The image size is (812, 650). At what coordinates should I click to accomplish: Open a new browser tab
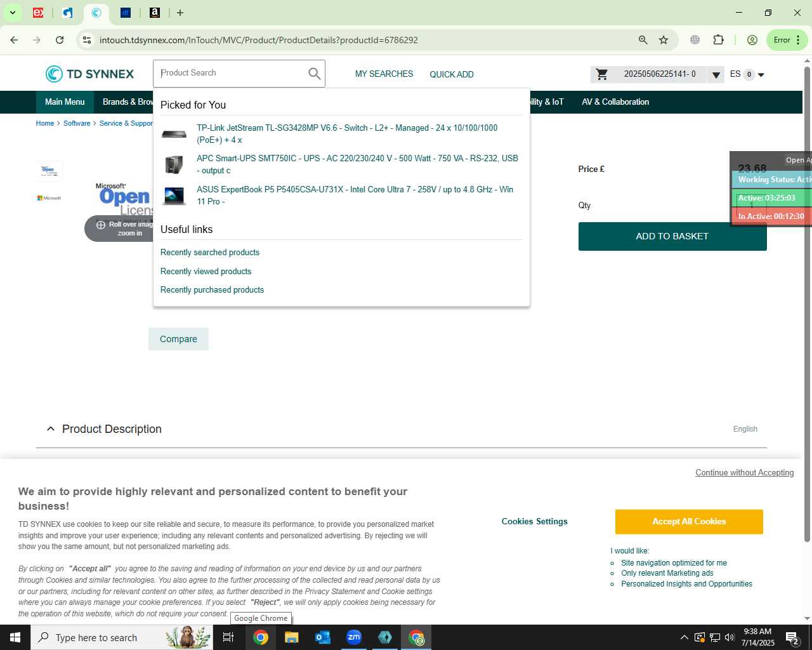[x=180, y=13]
